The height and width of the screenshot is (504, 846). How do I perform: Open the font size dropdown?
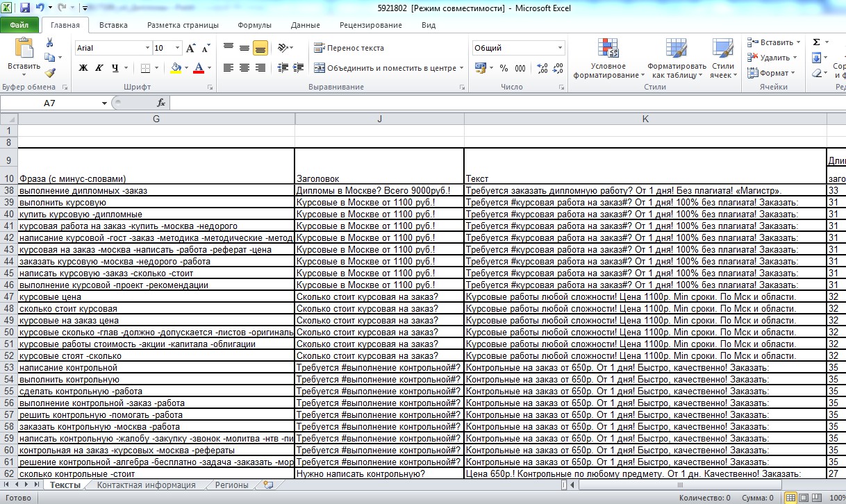pyautogui.click(x=178, y=48)
